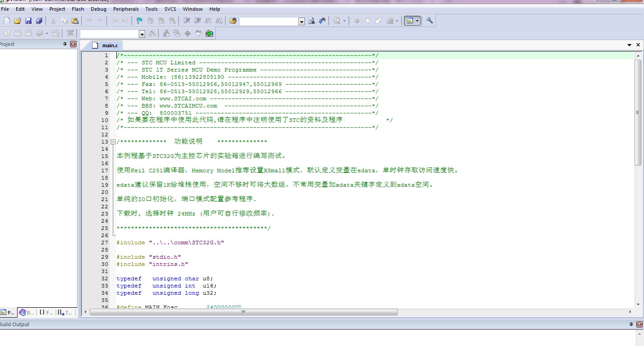
Task: Open Find in Files with folder-binoculars icon
Action: click(x=233, y=21)
